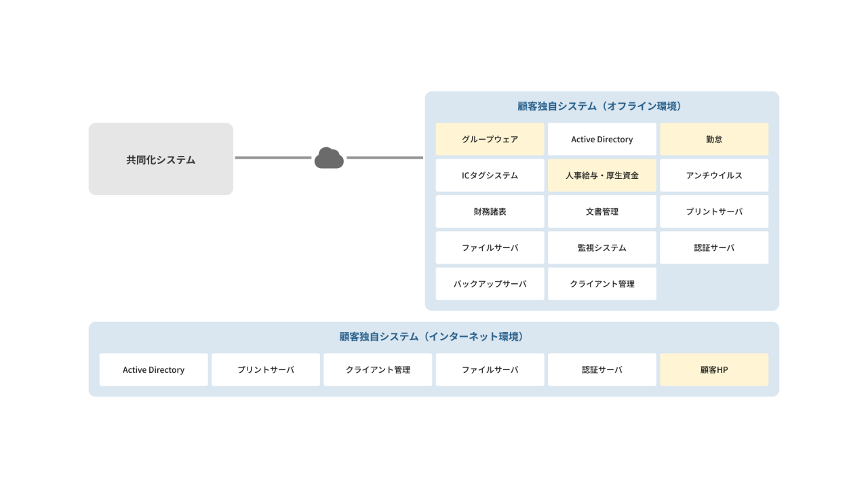Click the グループウェア box

490,139
